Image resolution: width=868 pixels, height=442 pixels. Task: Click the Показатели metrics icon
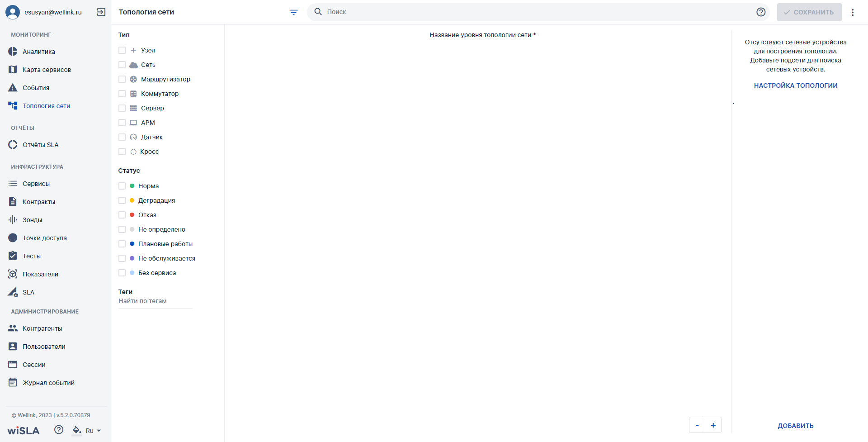(13, 274)
